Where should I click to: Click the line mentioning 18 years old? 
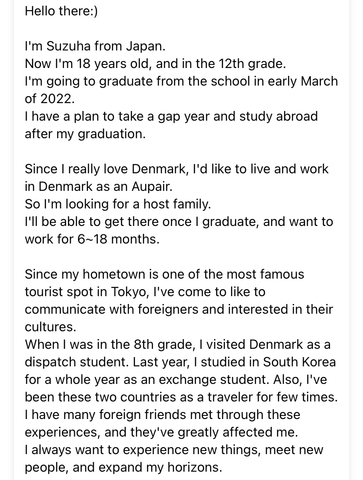(155, 63)
